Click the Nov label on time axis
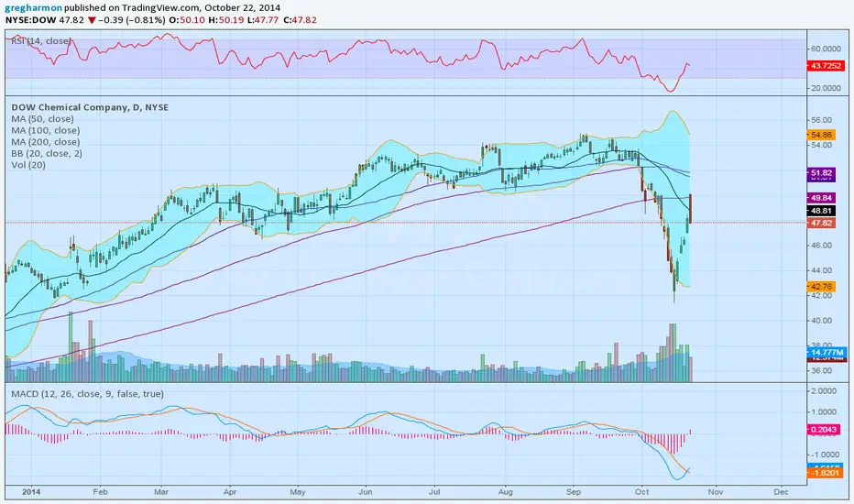Screen dimensions: 854x504 click(716, 491)
